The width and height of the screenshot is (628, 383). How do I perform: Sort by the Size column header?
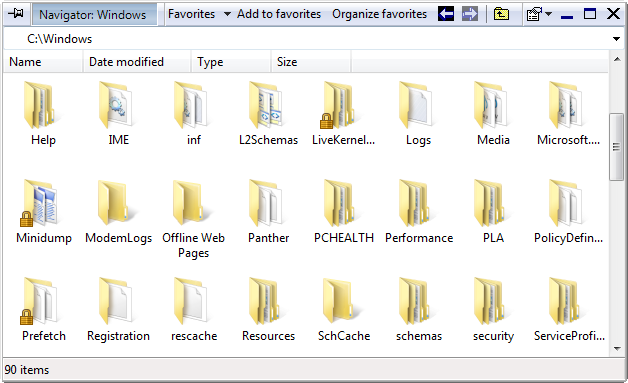pos(311,62)
